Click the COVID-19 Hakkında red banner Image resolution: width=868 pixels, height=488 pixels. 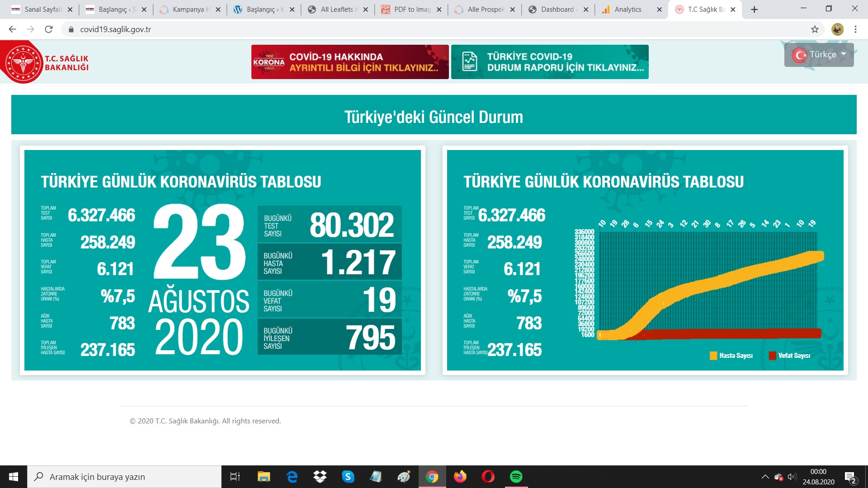pyautogui.click(x=350, y=62)
